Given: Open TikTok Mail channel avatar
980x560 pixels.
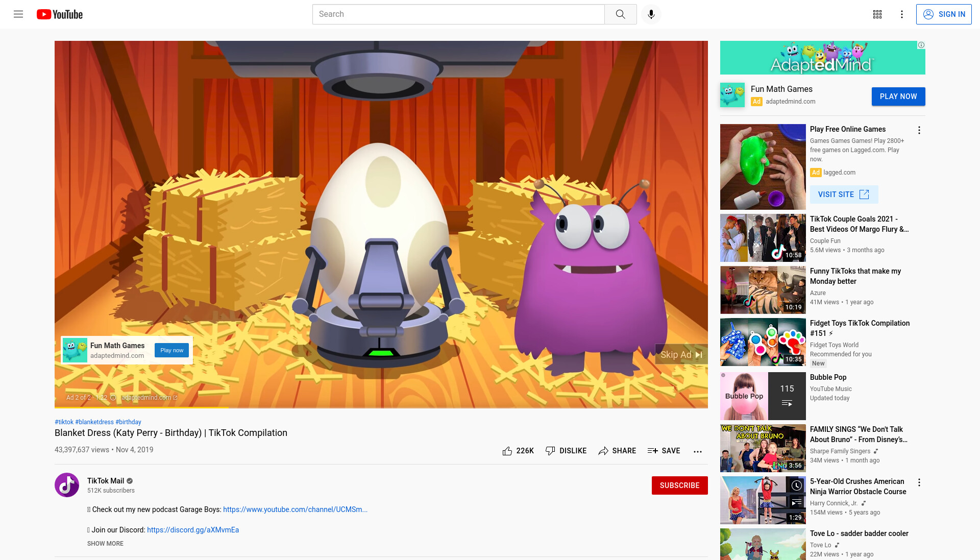Looking at the screenshot, I should point(67,485).
